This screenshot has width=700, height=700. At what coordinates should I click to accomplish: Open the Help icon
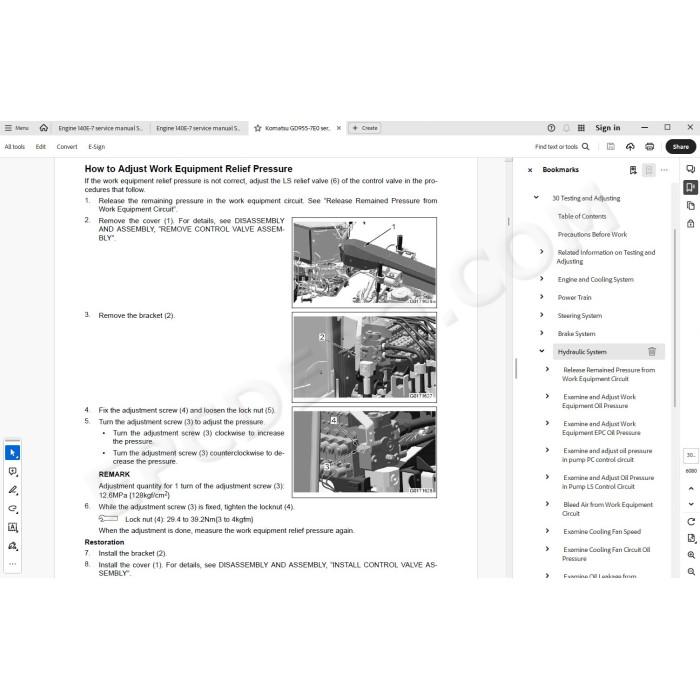coord(551,128)
